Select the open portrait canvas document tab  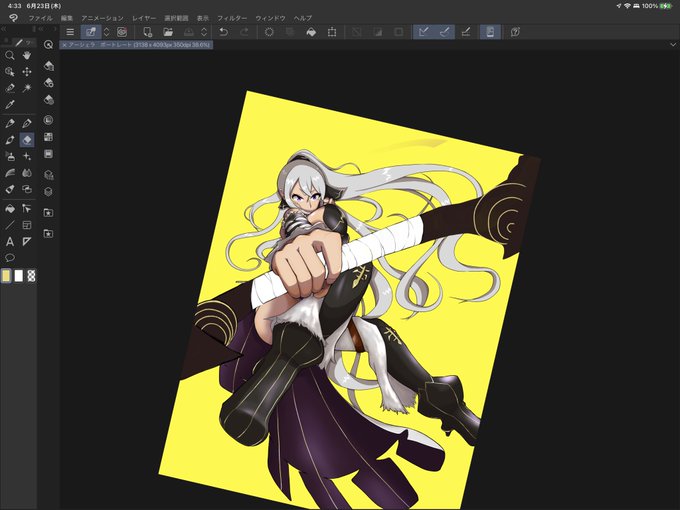tap(136, 45)
